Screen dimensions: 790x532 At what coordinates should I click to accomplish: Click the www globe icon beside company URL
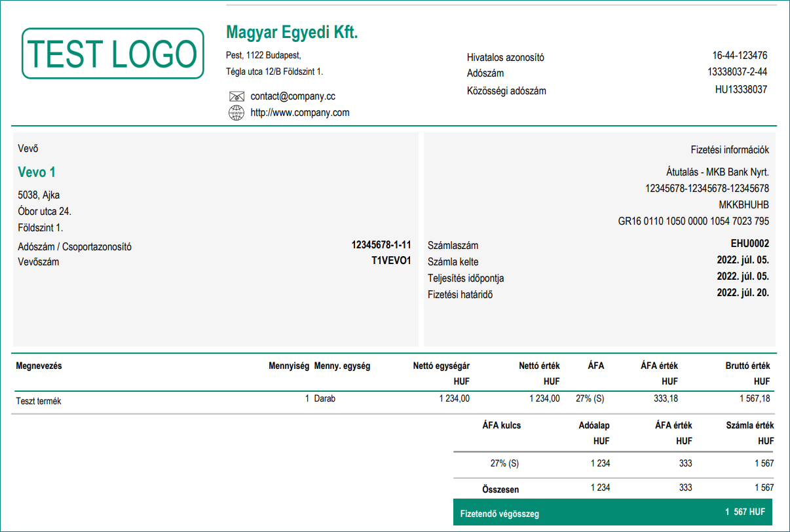(236, 113)
